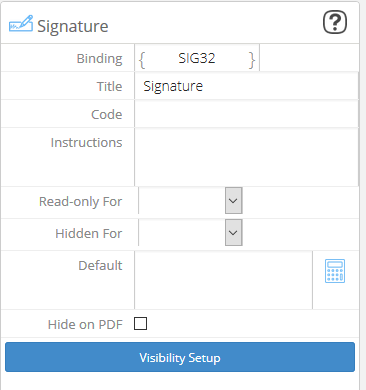
Task: Click the Hide on PDF label
Action: pyautogui.click(x=85, y=324)
